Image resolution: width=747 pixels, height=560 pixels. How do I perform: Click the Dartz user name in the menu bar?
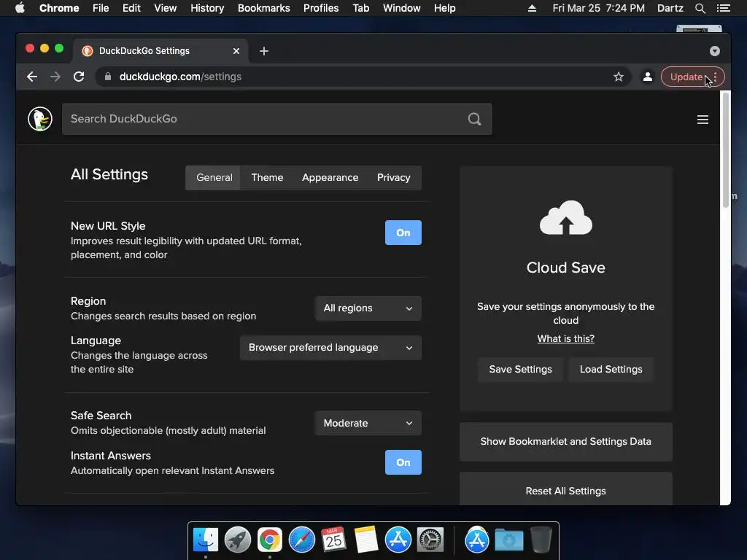tap(670, 8)
